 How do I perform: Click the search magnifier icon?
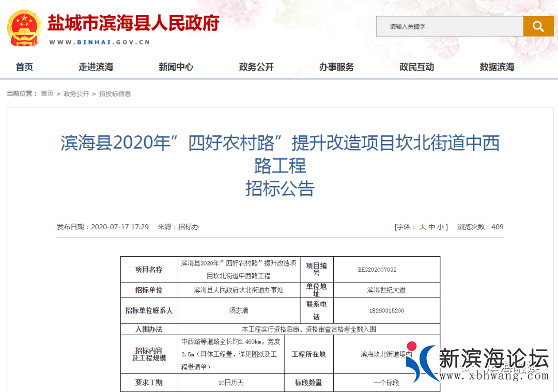click(x=538, y=26)
